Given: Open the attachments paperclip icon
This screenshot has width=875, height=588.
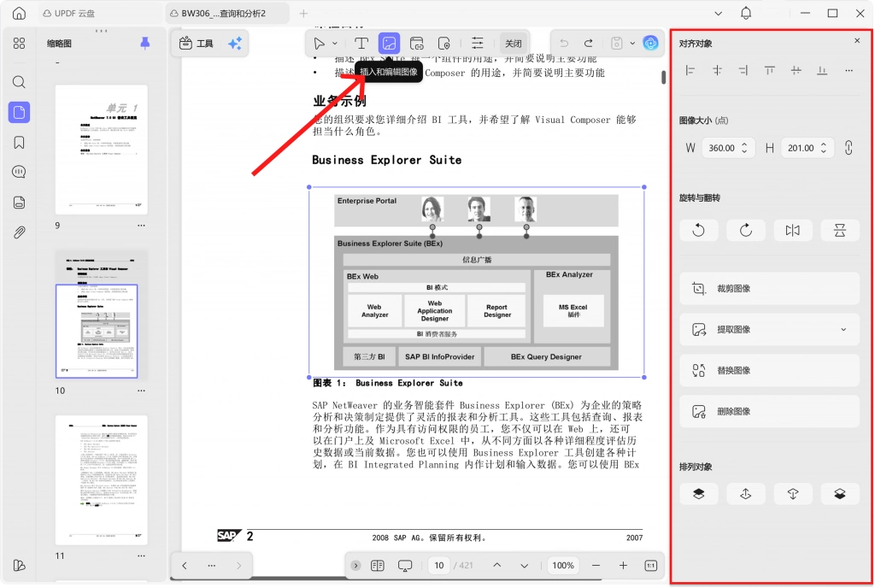Looking at the screenshot, I should (x=19, y=232).
